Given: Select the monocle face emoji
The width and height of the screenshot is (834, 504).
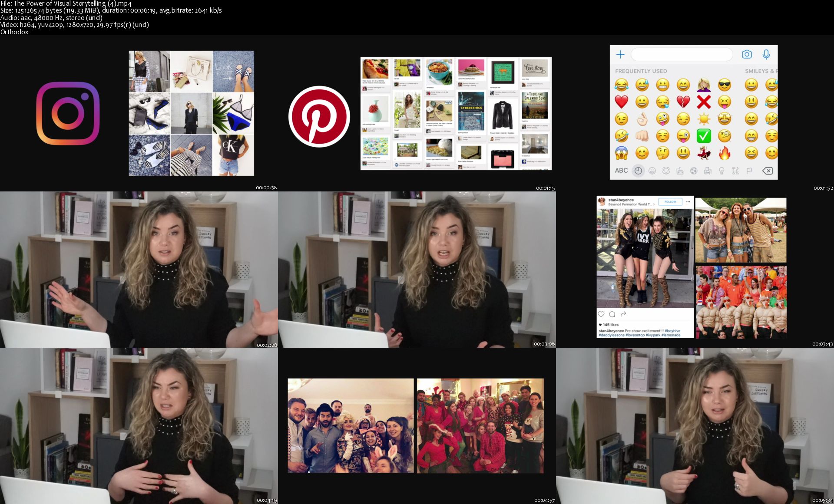Looking at the screenshot, I should [725, 136].
